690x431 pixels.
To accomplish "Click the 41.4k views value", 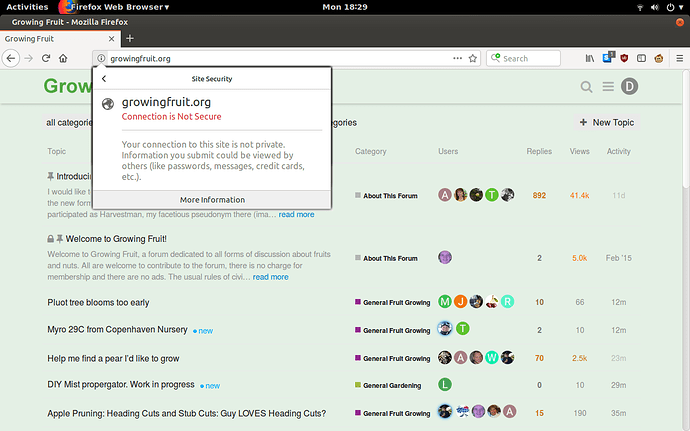I will pyautogui.click(x=580, y=195).
